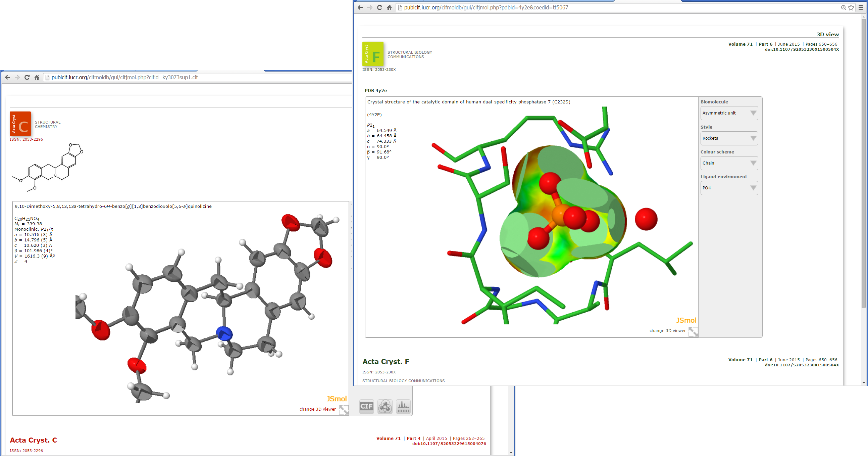Click the 'Pages 262–265' text

pos(469,439)
